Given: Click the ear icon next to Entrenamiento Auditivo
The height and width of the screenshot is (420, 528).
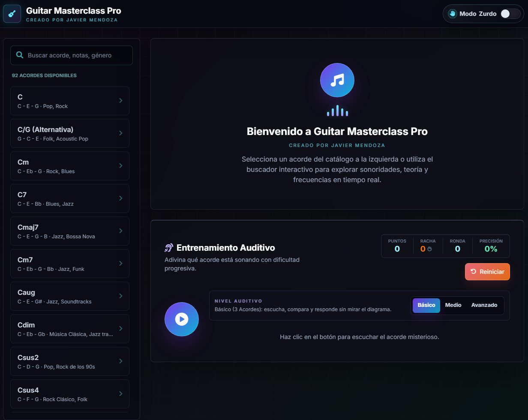Looking at the screenshot, I should [x=169, y=248].
